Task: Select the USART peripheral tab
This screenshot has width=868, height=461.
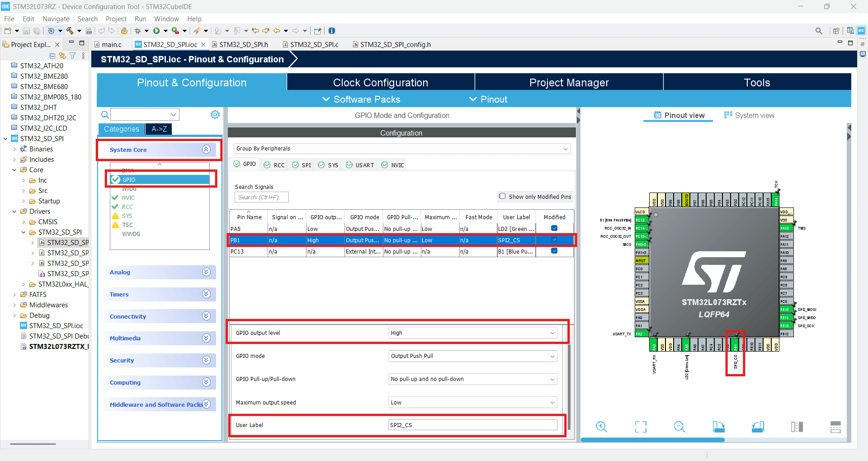Action: coord(360,165)
